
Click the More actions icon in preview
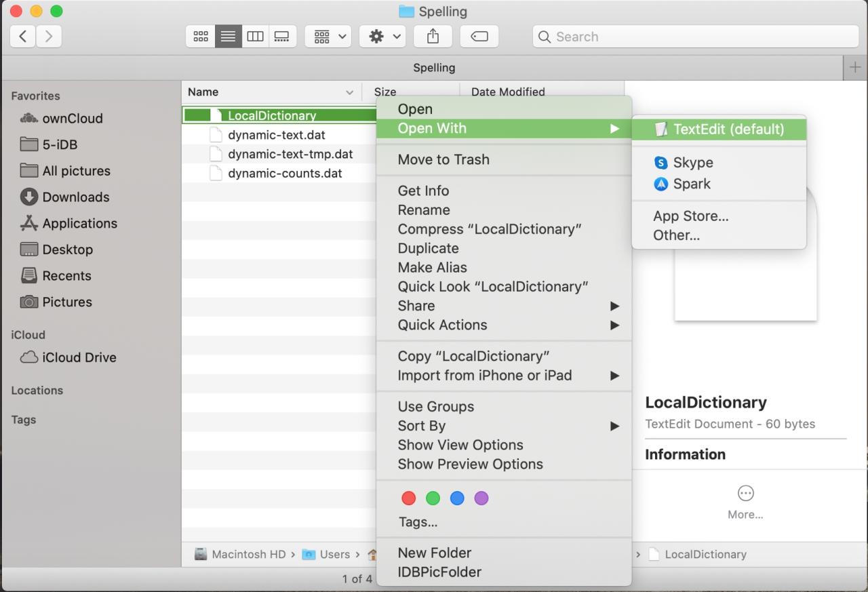745,493
